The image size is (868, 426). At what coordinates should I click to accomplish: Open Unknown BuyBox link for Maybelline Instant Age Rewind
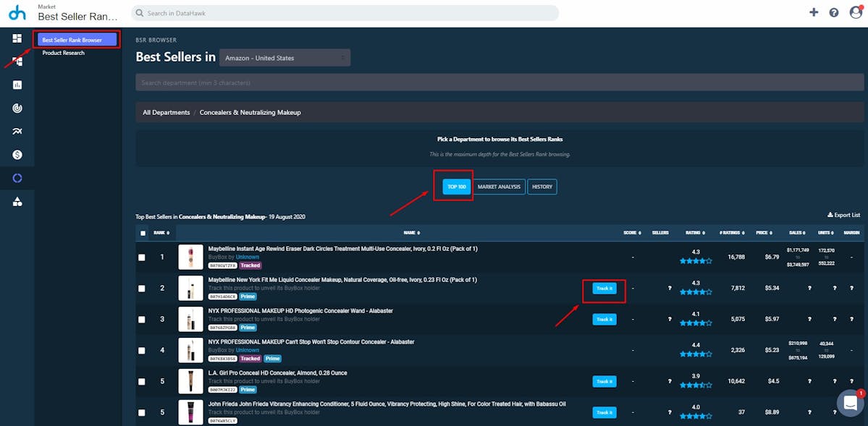tap(248, 257)
